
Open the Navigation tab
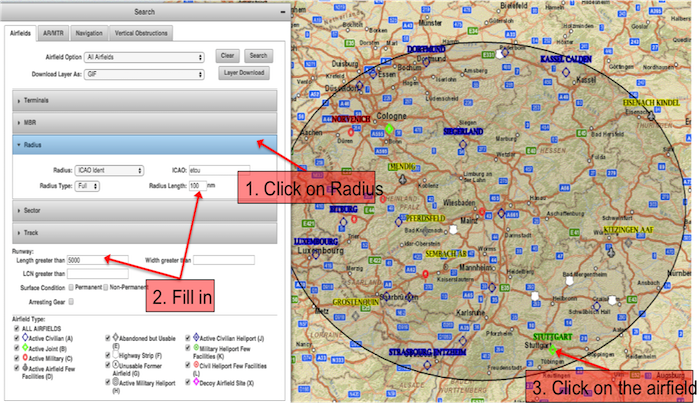[x=89, y=33]
